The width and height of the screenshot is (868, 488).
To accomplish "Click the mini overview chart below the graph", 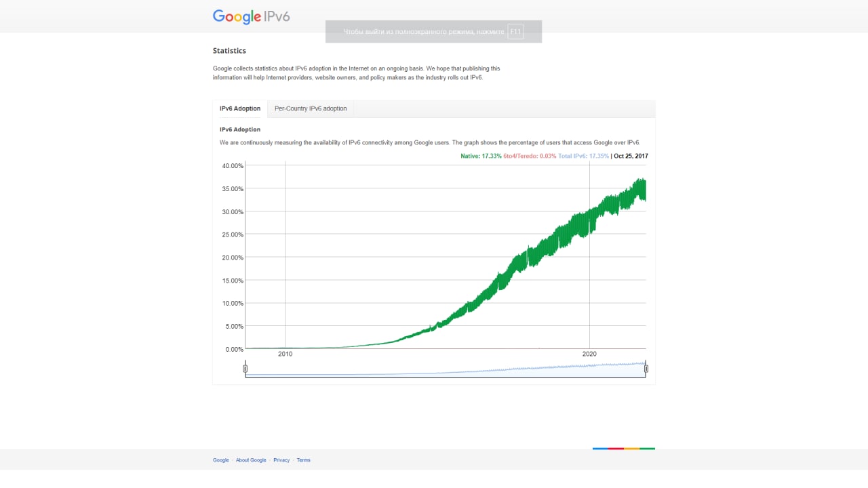I will coord(445,369).
